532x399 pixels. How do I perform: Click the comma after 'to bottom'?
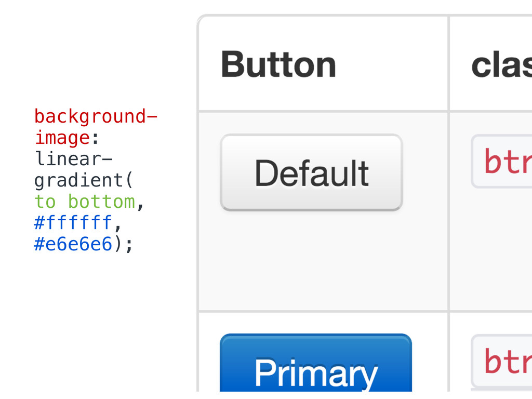coord(140,204)
